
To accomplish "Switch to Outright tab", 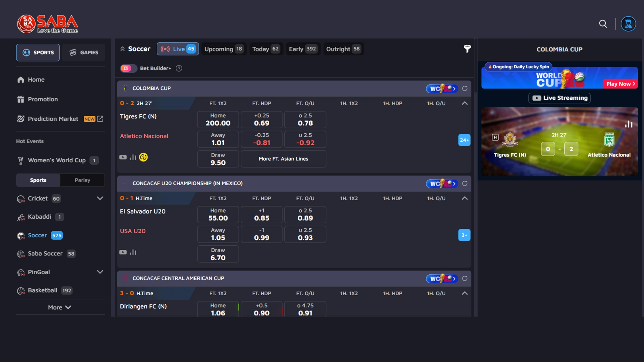I will tap(344, 49).
